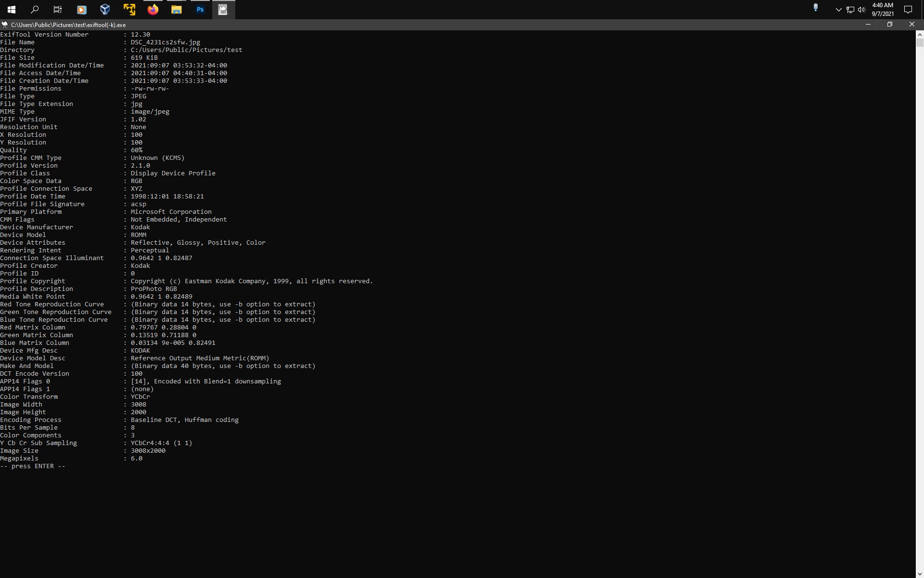Click the USB safely remove tray icon

[816, 8]
